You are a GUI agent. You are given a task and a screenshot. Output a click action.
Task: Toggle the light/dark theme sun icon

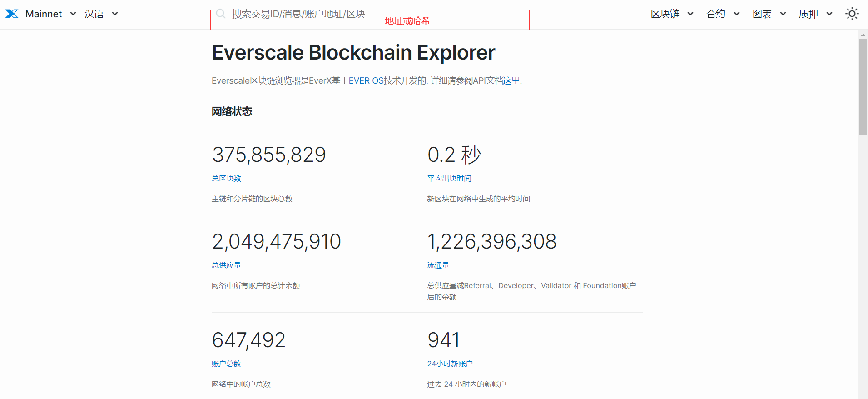click(x=852, y=14)
